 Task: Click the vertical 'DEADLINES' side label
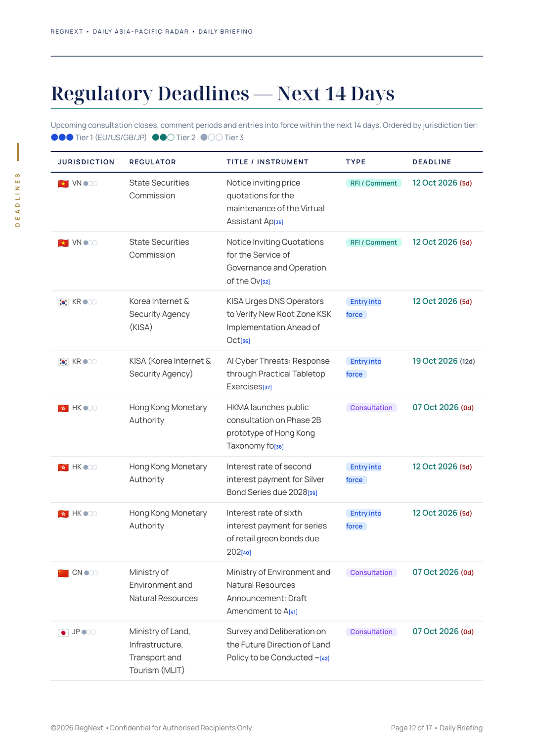pos(18,200)
